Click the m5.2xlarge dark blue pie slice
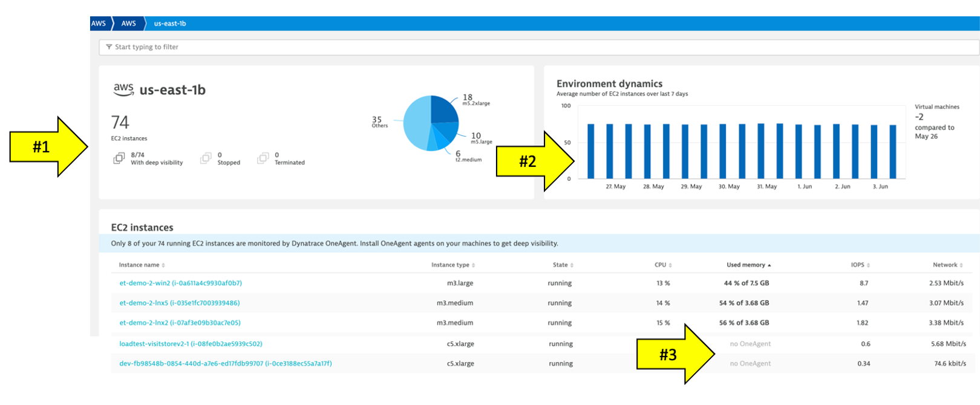This screenshot has height=405, width=980. (444, 109)
